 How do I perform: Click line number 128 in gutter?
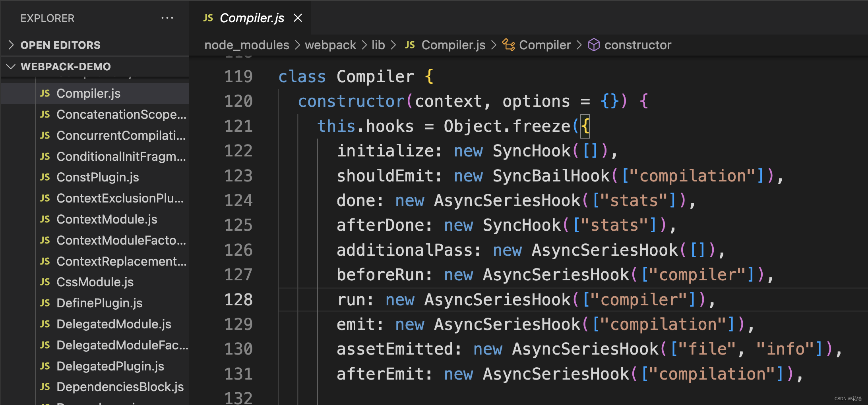238,300
